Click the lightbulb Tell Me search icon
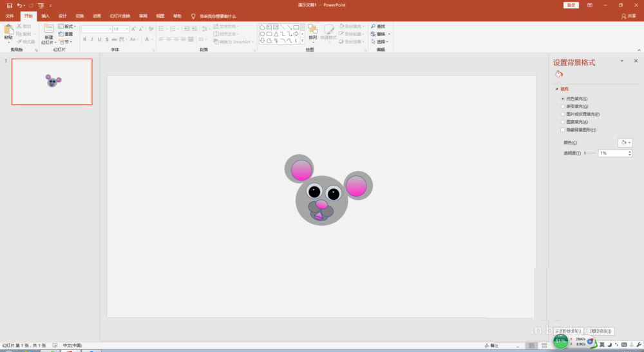The width and height of the screenshot is (644, 352). [x=193, y=15]
